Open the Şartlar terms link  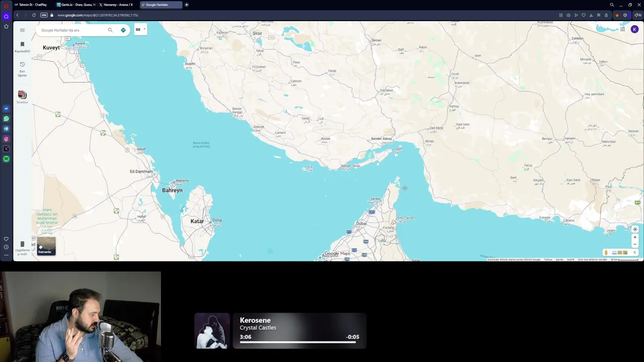pos(559,259)
